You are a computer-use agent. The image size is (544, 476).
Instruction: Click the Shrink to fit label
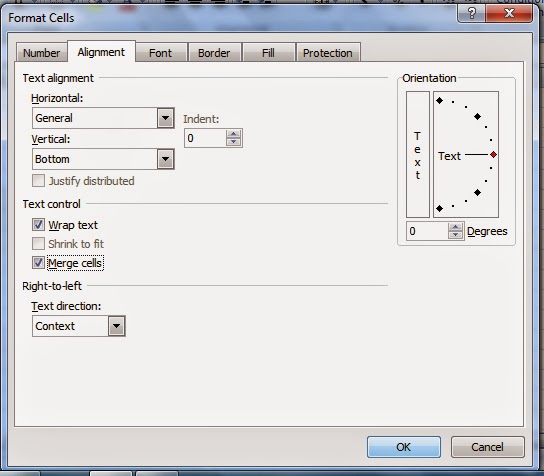[76, 244]
